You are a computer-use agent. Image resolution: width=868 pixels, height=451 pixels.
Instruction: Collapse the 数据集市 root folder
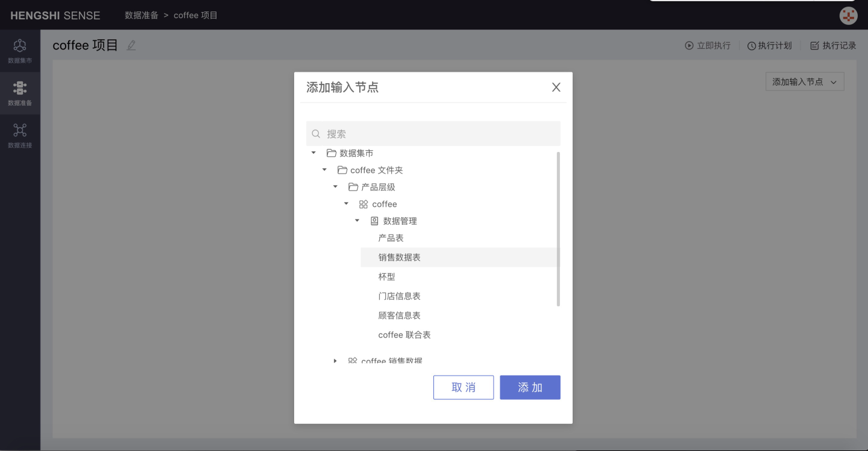coord(313,153)
